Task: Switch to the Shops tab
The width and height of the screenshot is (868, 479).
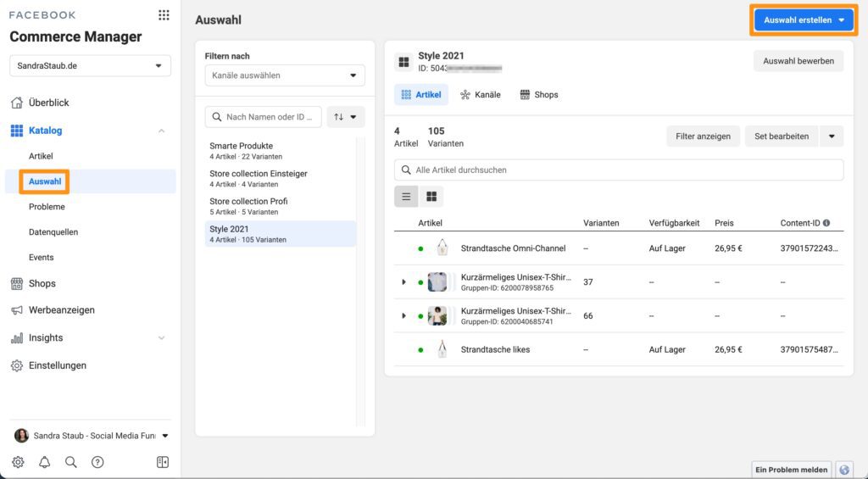Action: (538, 95)
